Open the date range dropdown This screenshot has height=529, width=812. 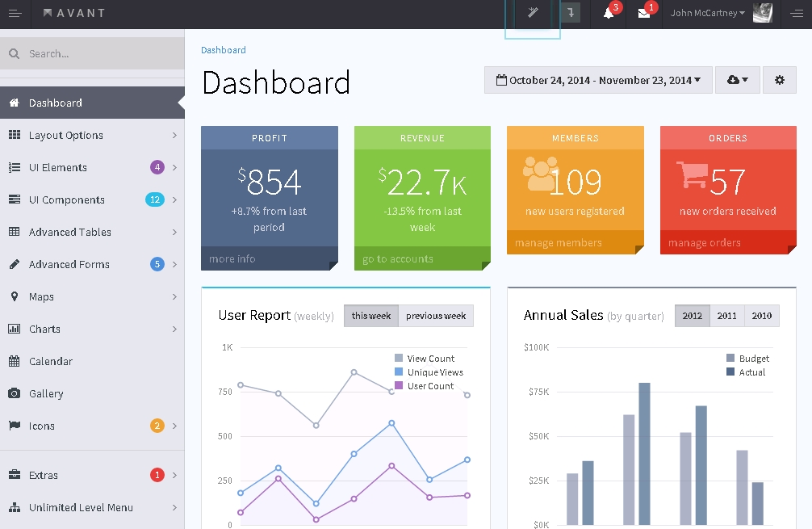(598, 80)
